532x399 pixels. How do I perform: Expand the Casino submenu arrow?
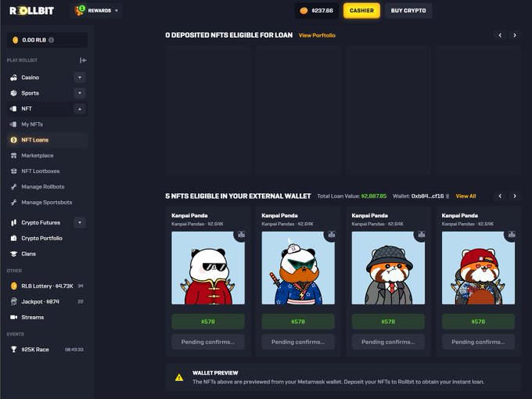pos(80,77)
